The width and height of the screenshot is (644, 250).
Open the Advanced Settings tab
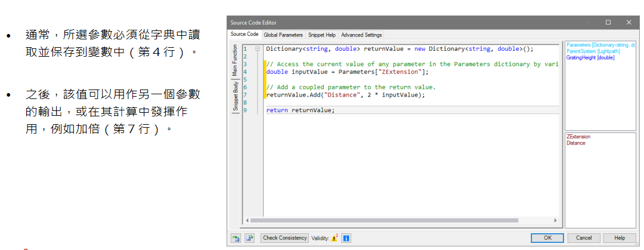tap(361, 35)
